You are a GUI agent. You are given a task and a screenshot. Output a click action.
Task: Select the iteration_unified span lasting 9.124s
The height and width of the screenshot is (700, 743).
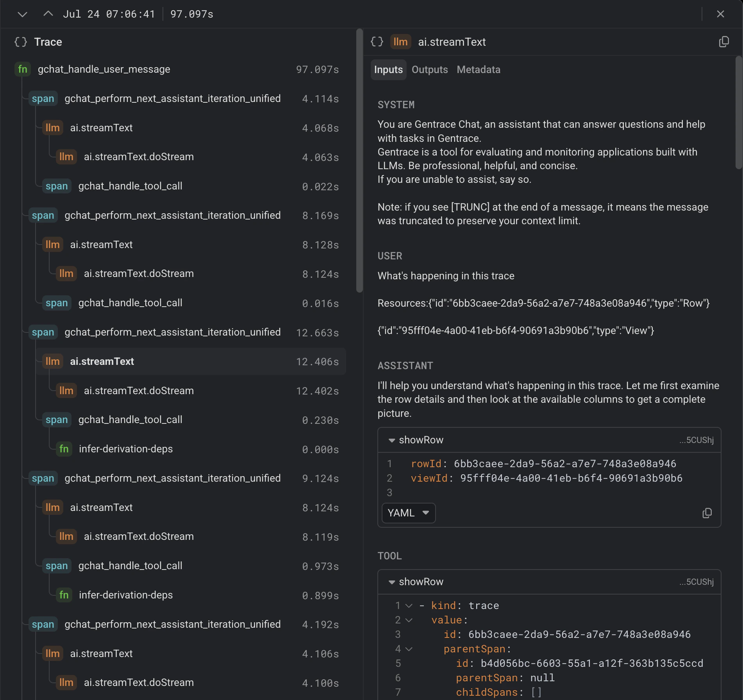coord(184,478)
